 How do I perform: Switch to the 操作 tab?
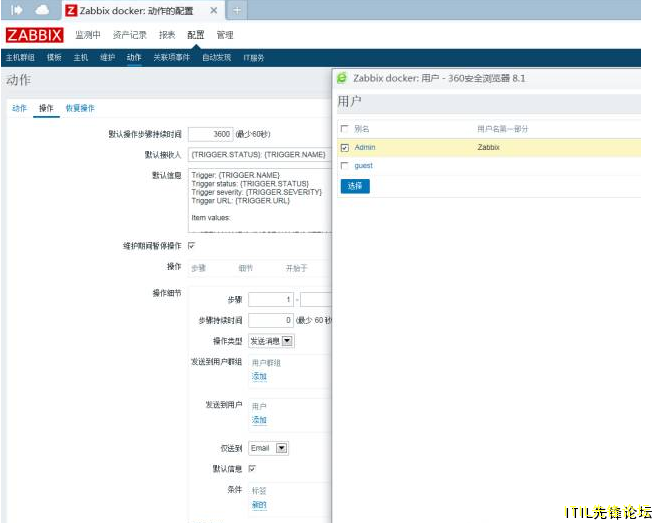point(46,108)
